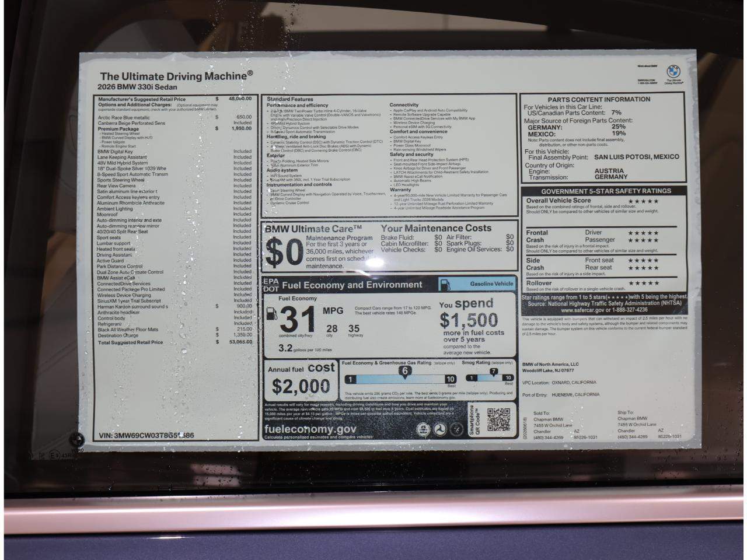Click the Rollover rating row
This screenshot has height=560, width=747.
pos(592,283)
